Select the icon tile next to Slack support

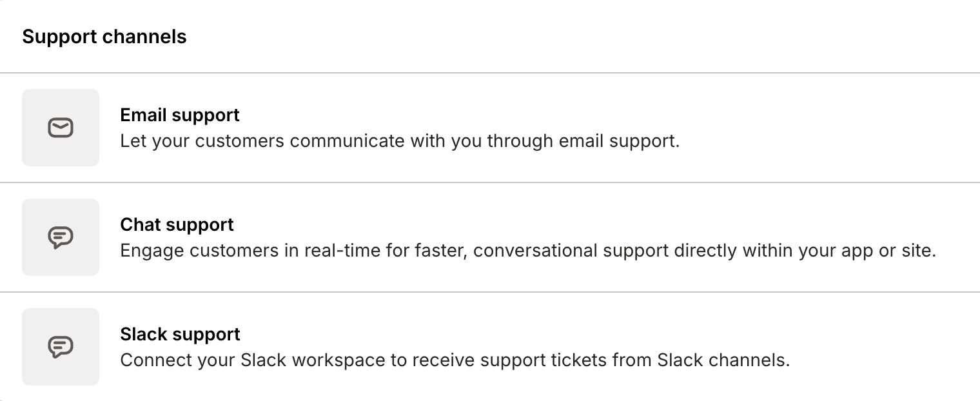click(x=60, y=347)
